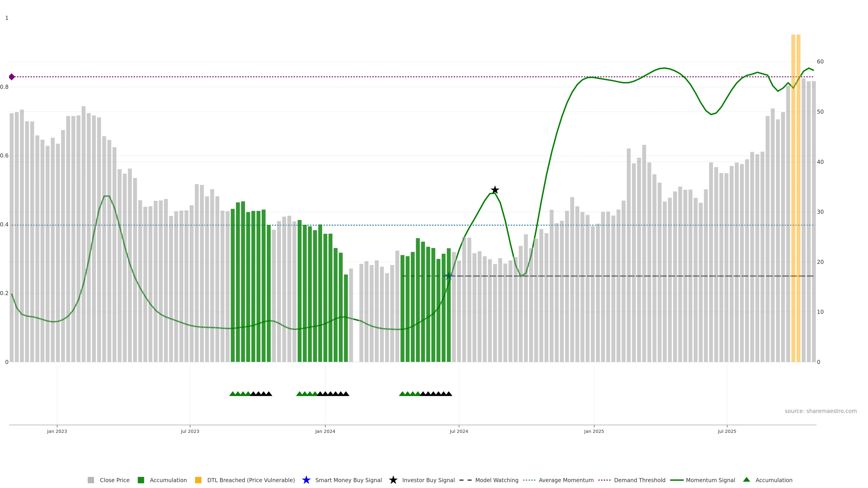Image resolution: width=868 pixels, height=488 pixels.
Task: Toggle Momentum Signal line in legend
Action: click(710, 480)
